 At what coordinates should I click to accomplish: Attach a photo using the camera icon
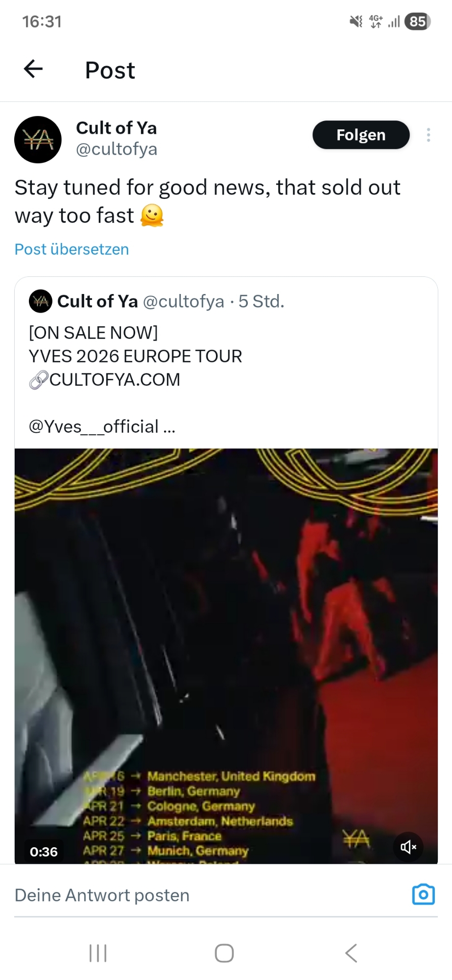423,894
